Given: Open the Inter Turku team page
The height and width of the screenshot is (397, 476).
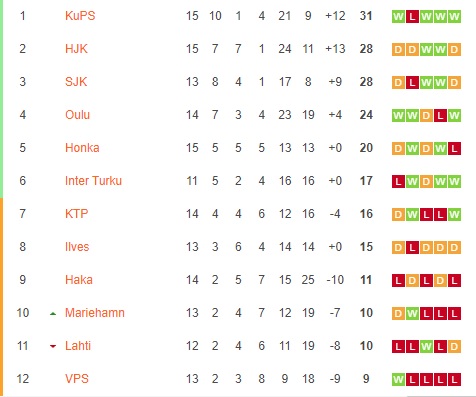Looking at the screenshot, I should pos(93,181).
